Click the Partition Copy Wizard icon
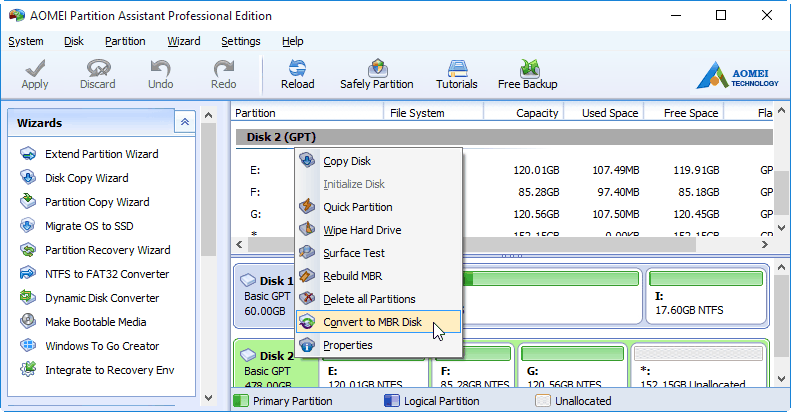791x412 pixels. (x=28, y=202)
